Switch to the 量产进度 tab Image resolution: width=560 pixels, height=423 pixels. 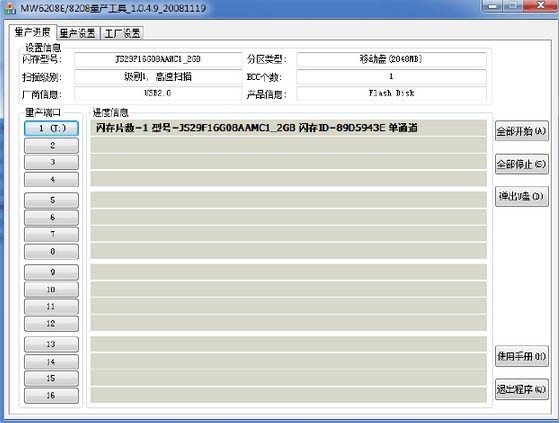32,32
